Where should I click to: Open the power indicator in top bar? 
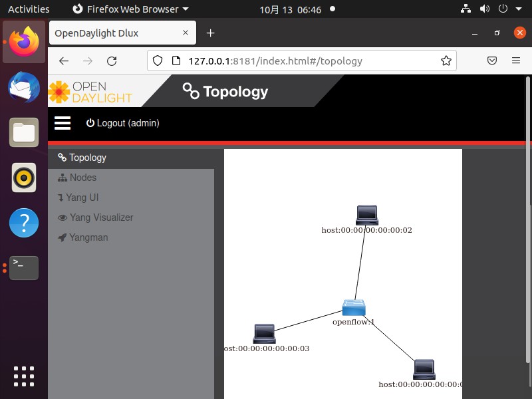pos(503,9)
